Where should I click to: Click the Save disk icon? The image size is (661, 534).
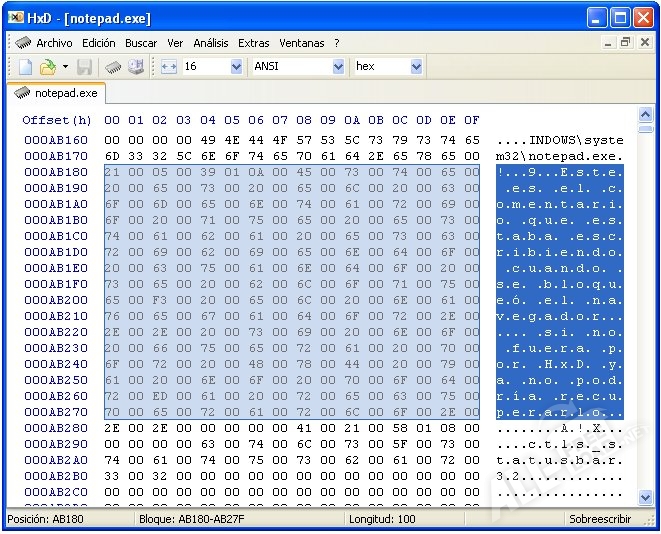click(85, 67)
